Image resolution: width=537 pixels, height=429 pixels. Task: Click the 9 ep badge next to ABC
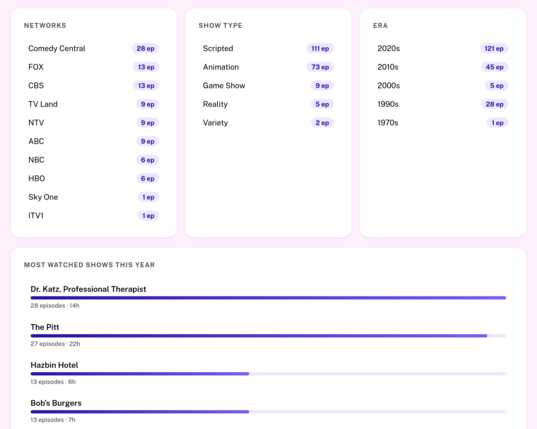pos(148,141)
